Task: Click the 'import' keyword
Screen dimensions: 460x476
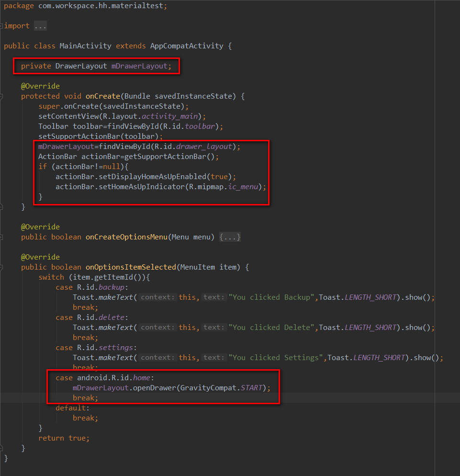Action: (x=17, y=26)
